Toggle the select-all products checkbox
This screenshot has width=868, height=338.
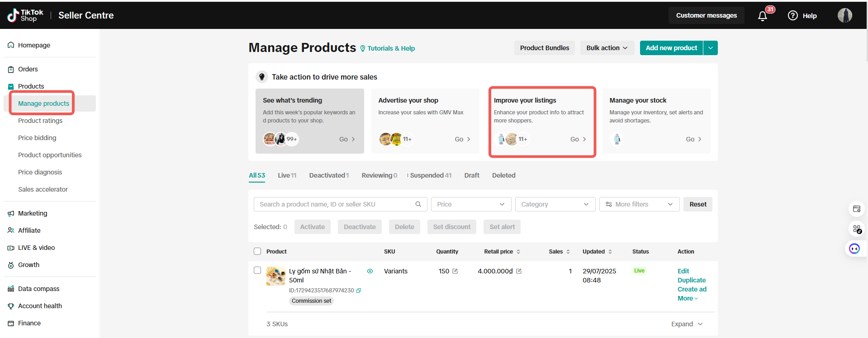[x=257, y=251]
